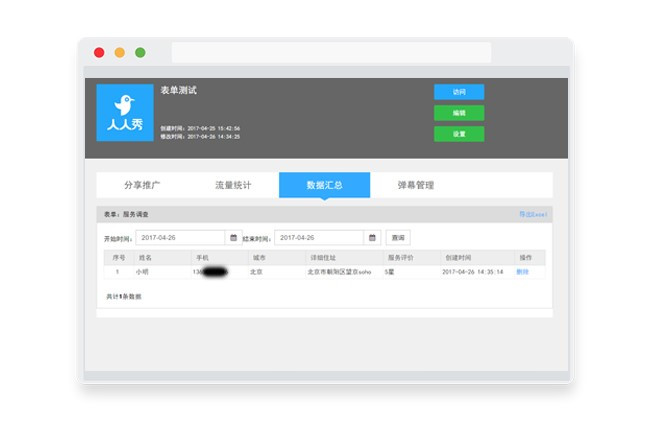Focus the 结束时间 date input

coord(319,238)
